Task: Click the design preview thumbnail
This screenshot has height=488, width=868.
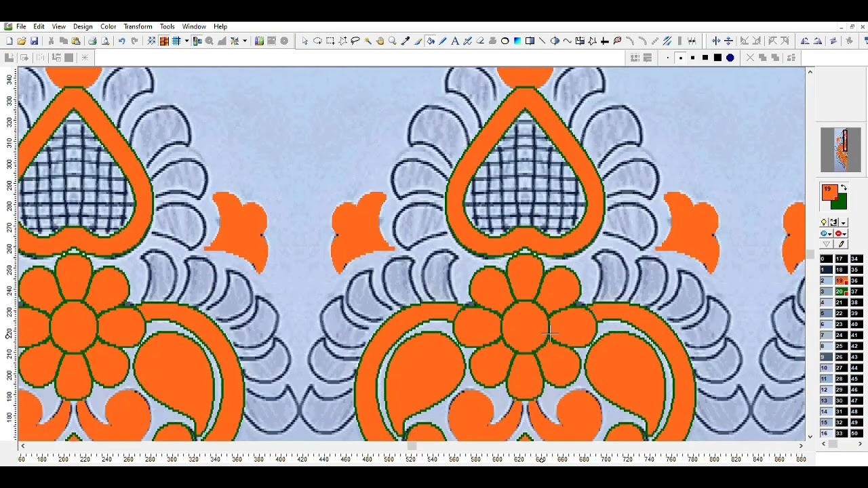Action: [841, 150]
